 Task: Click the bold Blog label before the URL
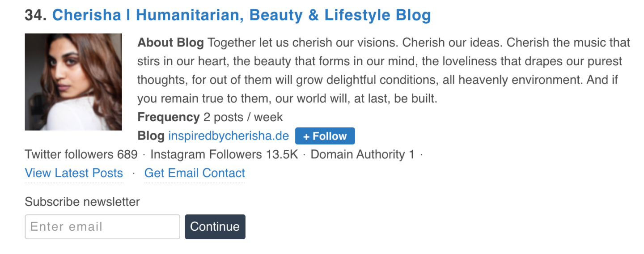(x=151, y=136)
